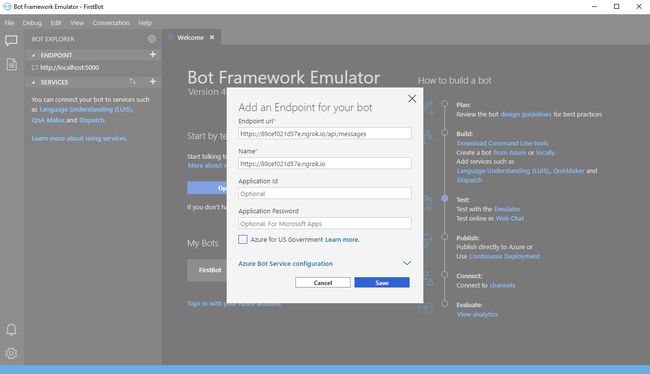Open View analytics link

[477, 314]
